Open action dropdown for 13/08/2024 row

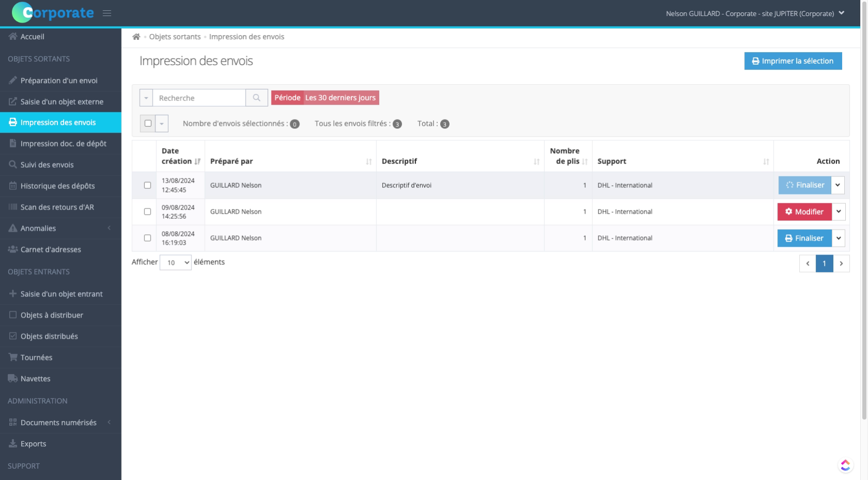click(838, 185)
